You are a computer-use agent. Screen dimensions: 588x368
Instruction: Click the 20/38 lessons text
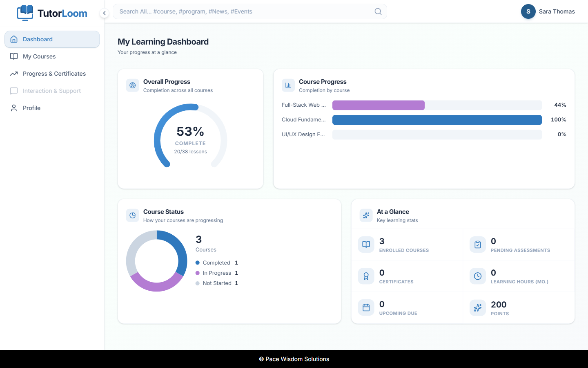[x=191, y=152]
